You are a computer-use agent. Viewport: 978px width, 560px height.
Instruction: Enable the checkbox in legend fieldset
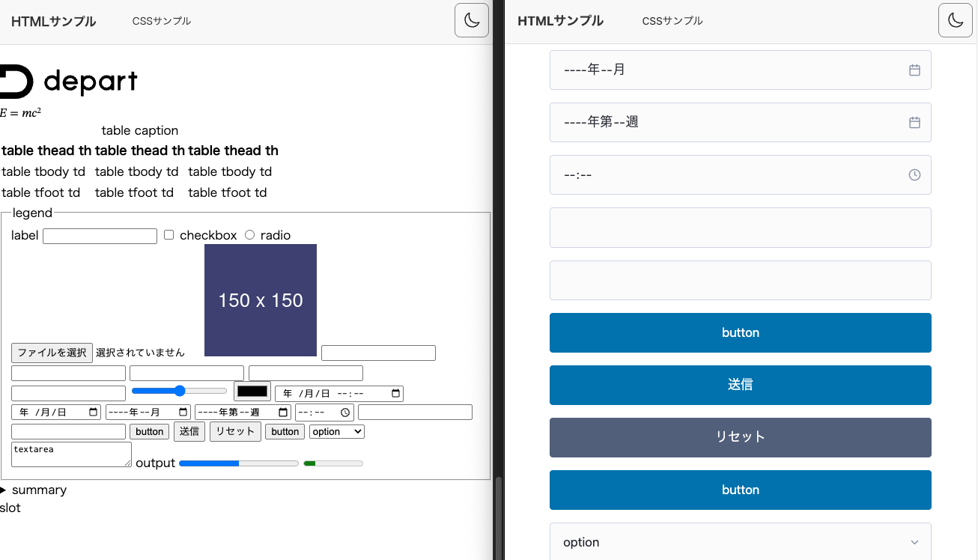click(168, 235)
